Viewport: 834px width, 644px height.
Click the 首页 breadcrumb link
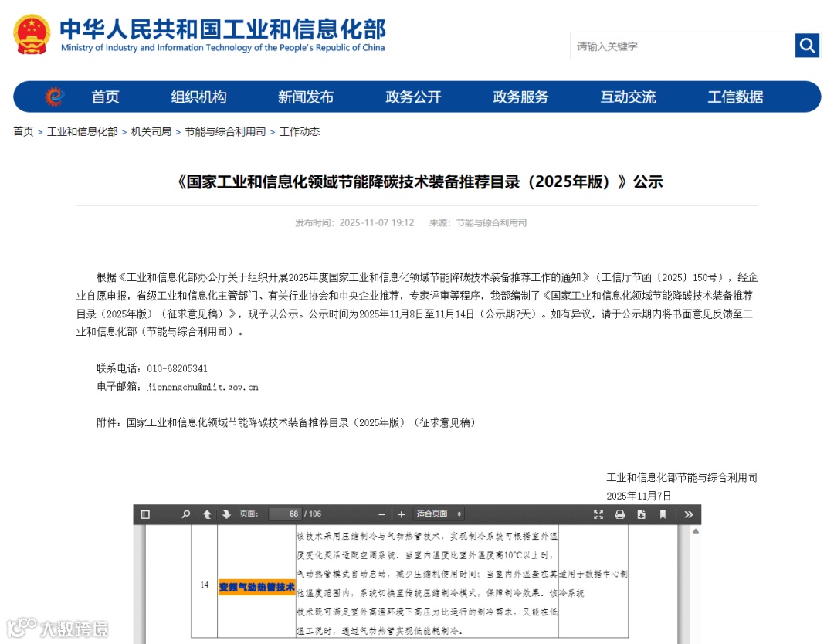[x=23, y=131]
